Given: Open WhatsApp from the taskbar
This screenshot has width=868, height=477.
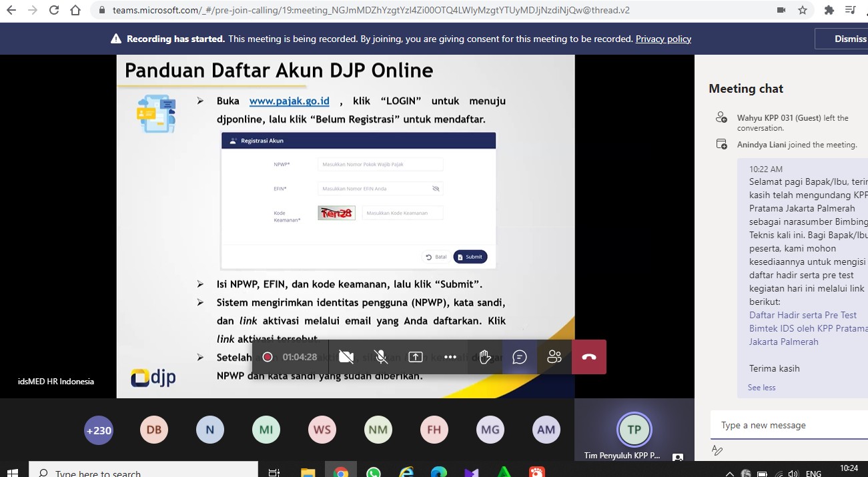Looking at the screenshot, I should point(374,472).
